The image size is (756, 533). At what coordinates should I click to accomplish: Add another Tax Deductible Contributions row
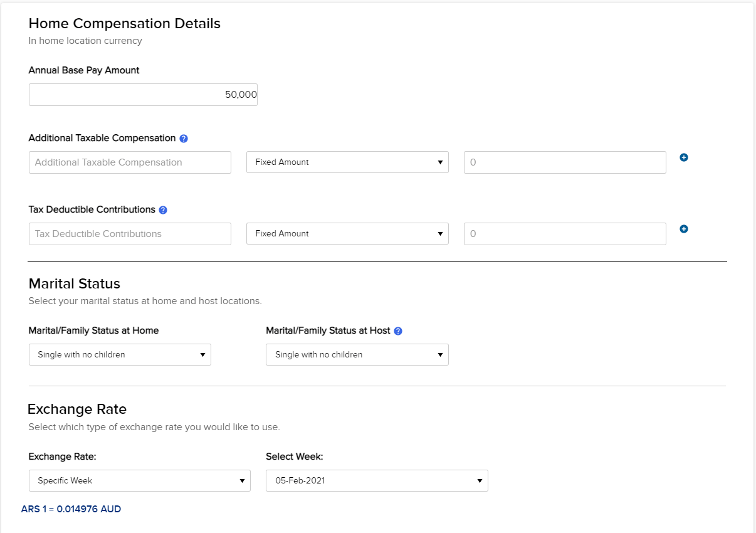coord(683,229)
